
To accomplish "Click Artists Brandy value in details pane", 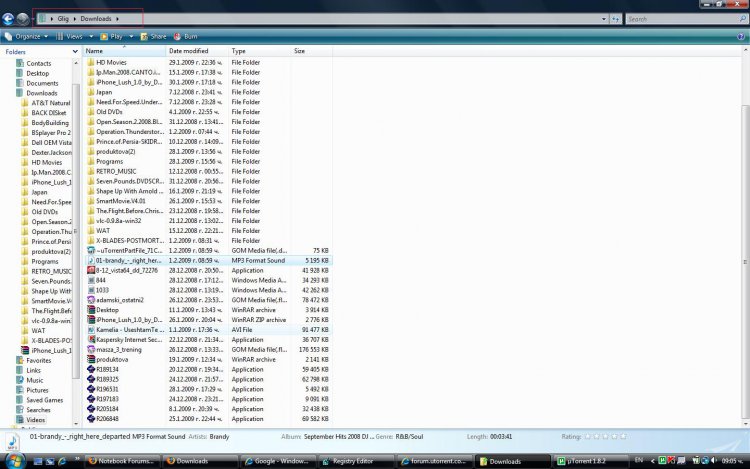I will (x=219, y=436).
